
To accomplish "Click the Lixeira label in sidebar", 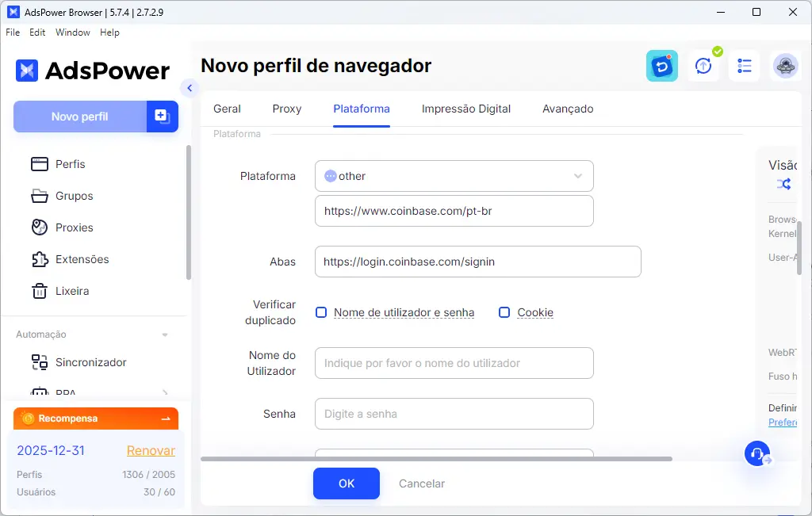I will 72,291.
